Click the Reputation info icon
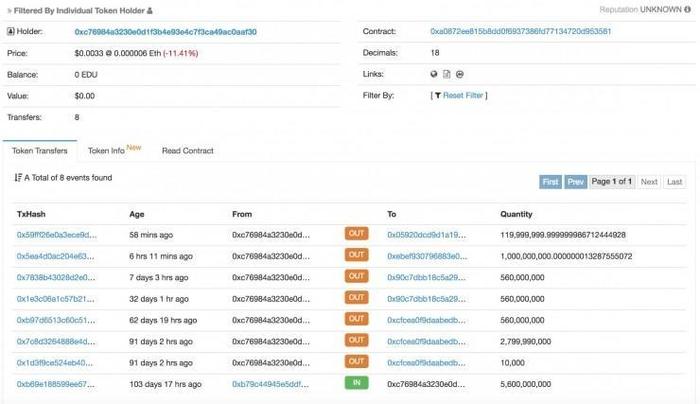The image size is (700, 404). coord(688,9)
